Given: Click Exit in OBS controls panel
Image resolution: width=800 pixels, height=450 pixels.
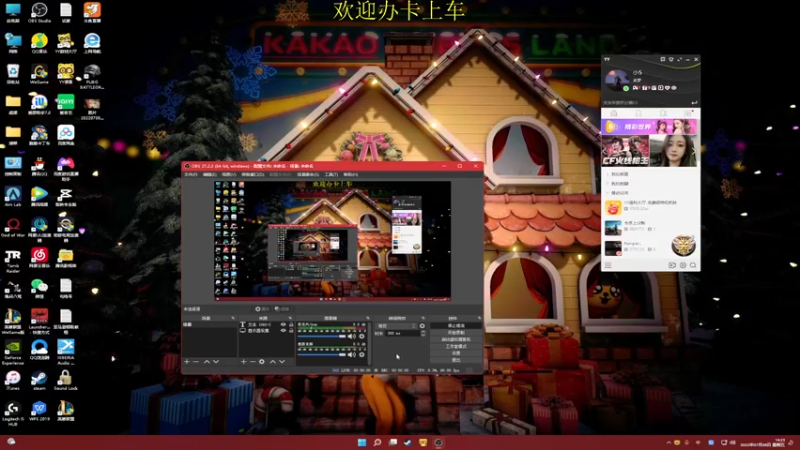Looking at the screenshot, I should (456, 360).
